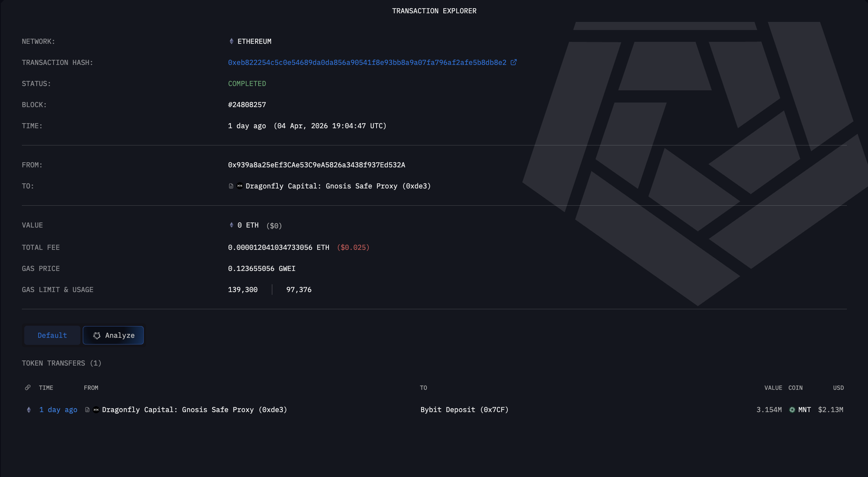Screen dimensions: 868x477
Task: Open the external link icon beside transaction hash
Action: (x=514, y=62)
